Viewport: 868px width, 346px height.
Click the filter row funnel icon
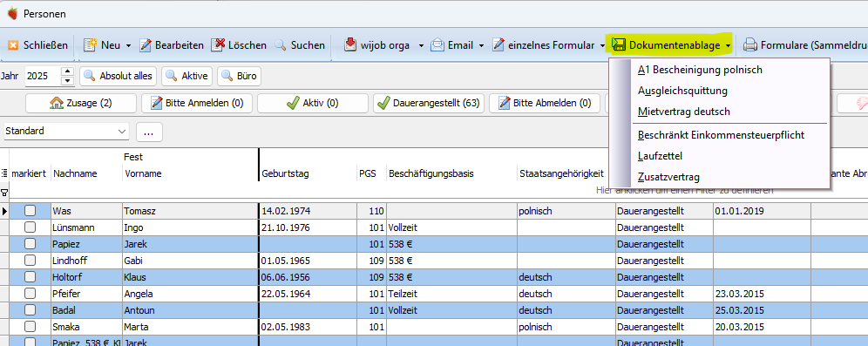click(x=4, y=193)
